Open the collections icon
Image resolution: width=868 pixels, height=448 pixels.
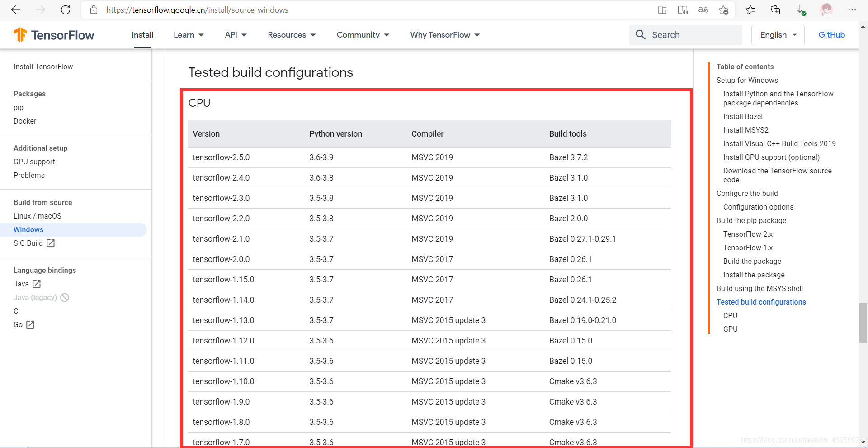coord(775,10)
